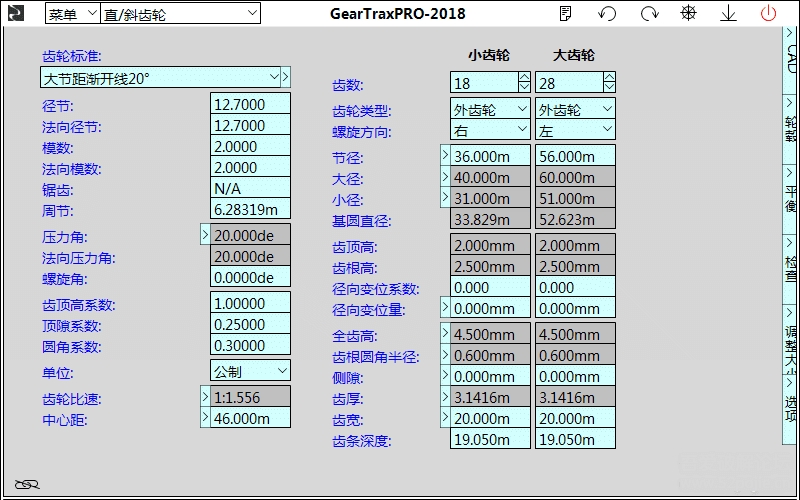Image resolution: width=800 pixels, height=500 pixels.
Task: Click 大齿轮 径向变位系数 field
Action: tap(575, 286)
